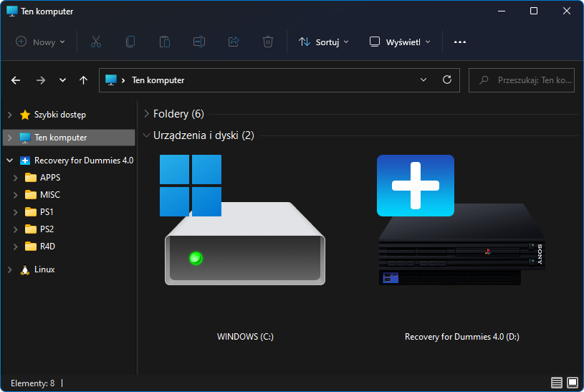
Task: Expand the MISC folder arrow
Action: (15, 195)
